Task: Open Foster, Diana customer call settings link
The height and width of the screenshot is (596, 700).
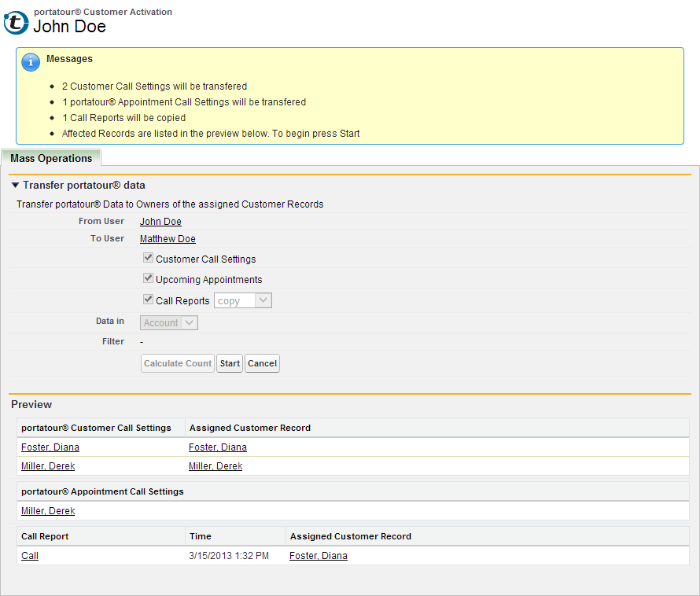Action: point(50,447)
